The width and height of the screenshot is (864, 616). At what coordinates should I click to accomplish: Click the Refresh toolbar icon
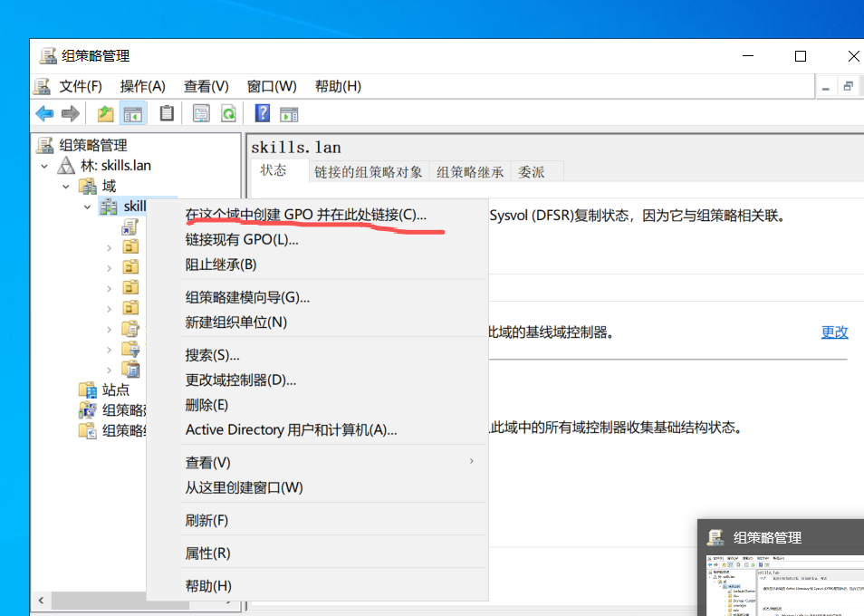coord(229,113)
